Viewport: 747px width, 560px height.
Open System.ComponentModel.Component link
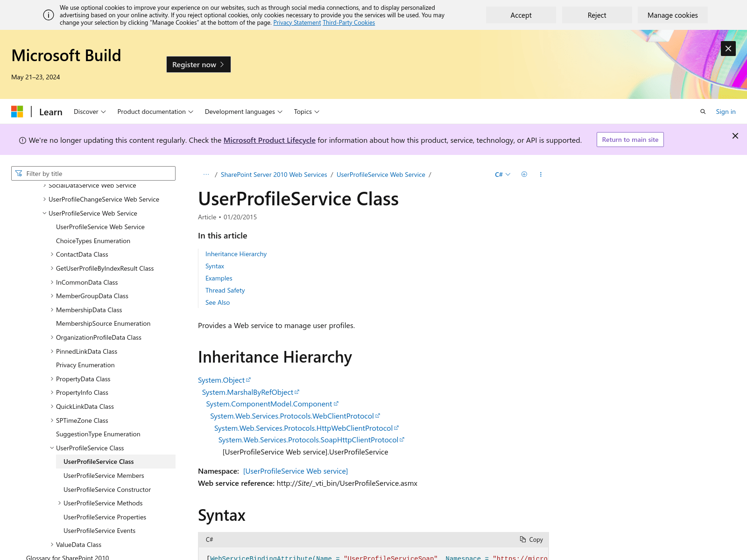(x=272, y=404)
